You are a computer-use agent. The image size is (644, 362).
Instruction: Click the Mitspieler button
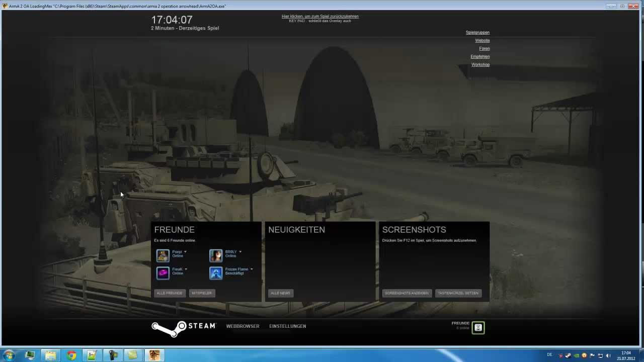click(202, 293)
